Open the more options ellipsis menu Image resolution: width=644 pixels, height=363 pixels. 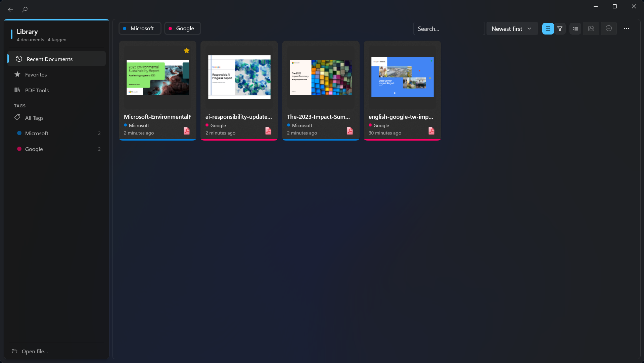tap(627, 29)
